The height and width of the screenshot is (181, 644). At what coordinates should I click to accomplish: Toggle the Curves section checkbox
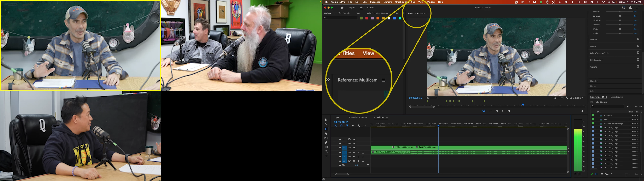tap(638, 46)
